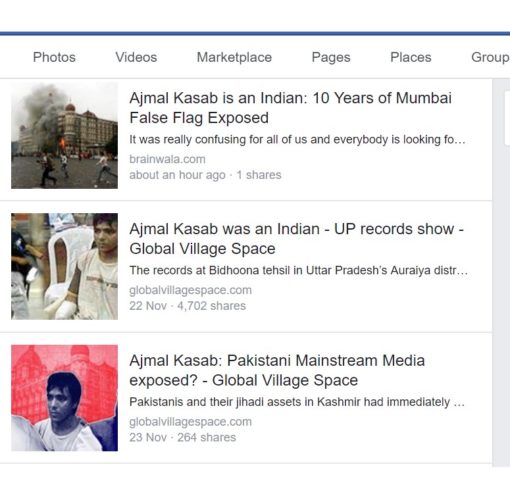Open the burning Taj hotel thumbnail
Viewport: 510px width, 500px height.
[64, 135]
